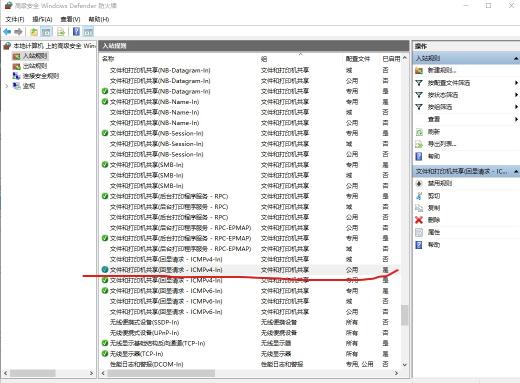The width and height of the screenshot is (520, 383).
Task: Click 禁用规则 in the actions pane
Action: [440, 183]
